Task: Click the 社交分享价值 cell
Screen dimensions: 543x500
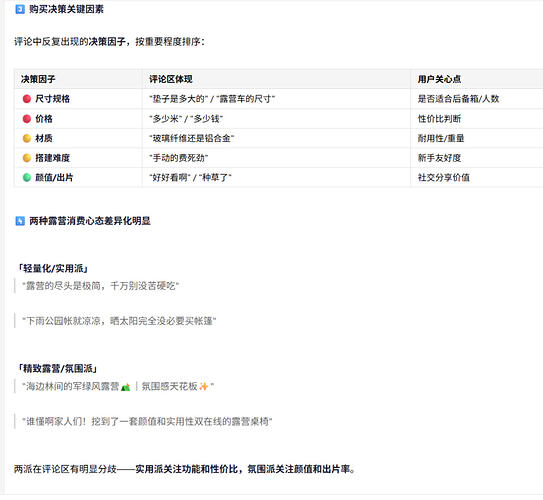Action: click(x=477, y=177)
